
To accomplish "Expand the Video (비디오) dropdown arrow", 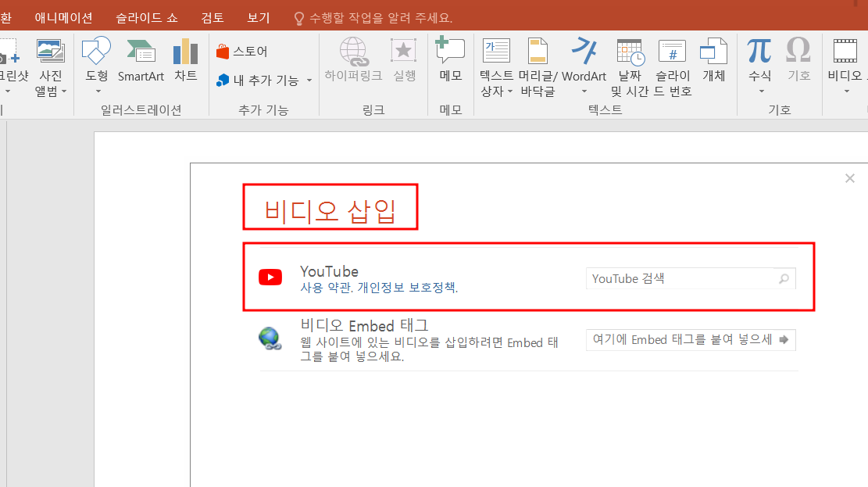I will (846, 91).
